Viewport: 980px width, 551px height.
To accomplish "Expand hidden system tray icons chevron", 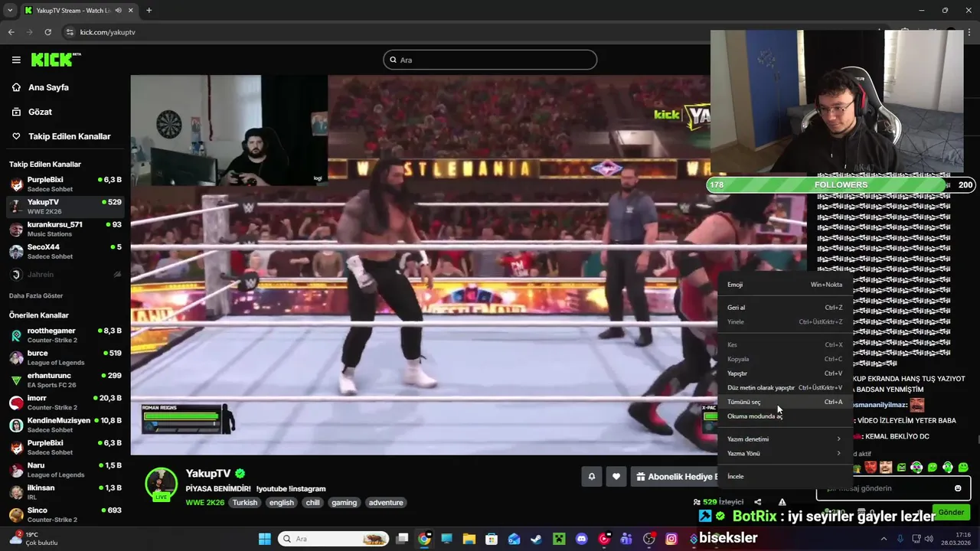I will pos(884,539).
